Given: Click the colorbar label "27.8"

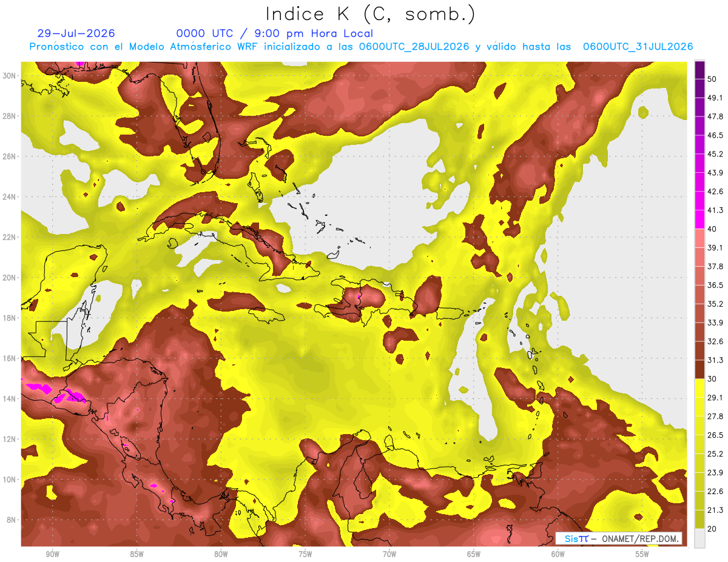Looking at the screenshot, I should [715, 416].
